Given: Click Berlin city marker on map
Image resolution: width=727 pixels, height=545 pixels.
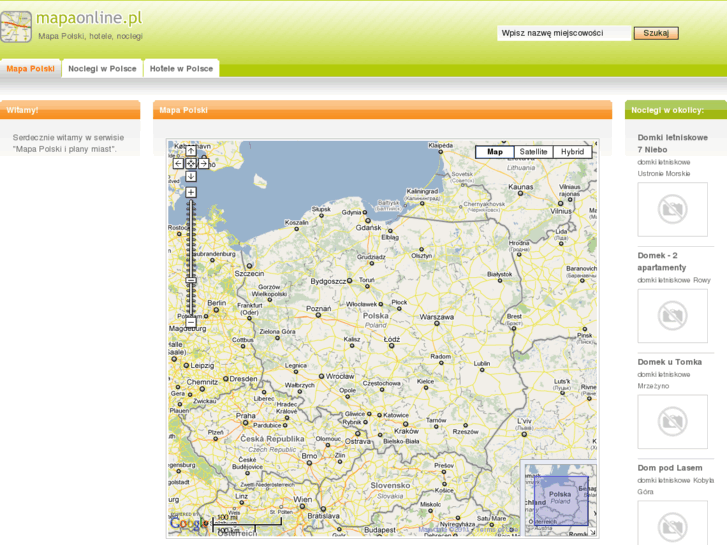Looking at the screenshot, I should [216, 310].
